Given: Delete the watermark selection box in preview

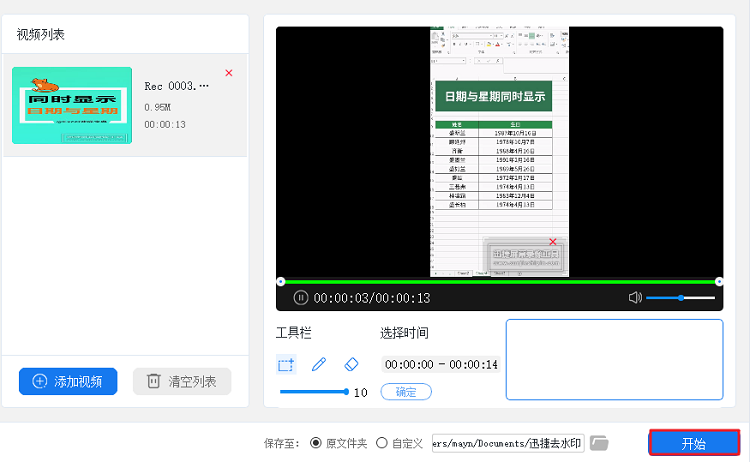Looking at the screenshot, I should point(553,242).
